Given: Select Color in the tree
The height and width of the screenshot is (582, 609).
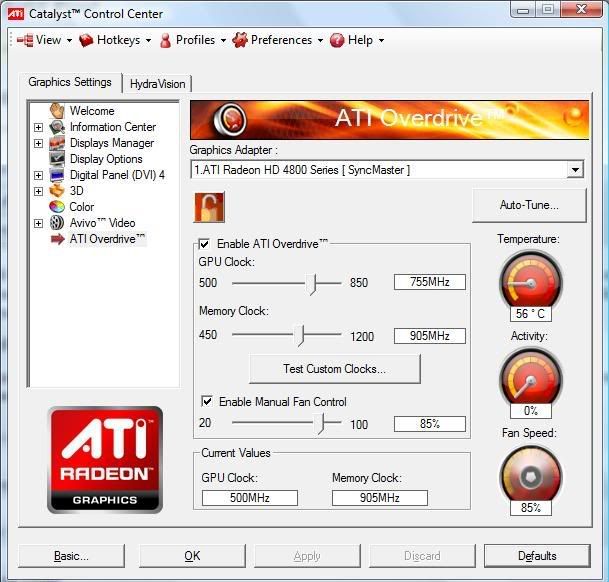Looking at the screenshot, I should click(82, 207).
